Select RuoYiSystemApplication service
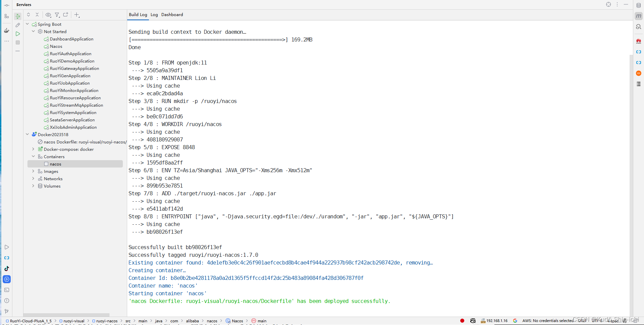 (x=73, y=113)
